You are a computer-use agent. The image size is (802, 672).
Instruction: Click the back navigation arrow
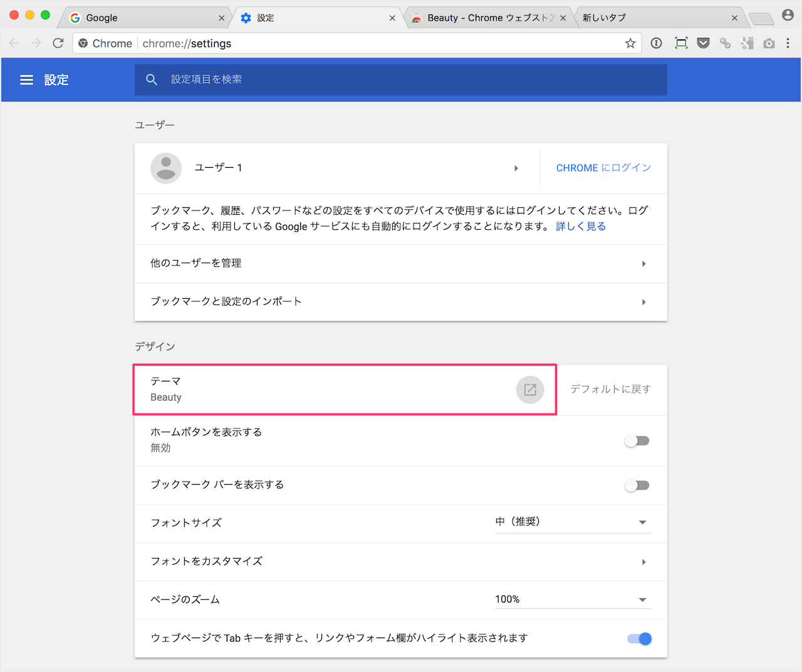14,43
